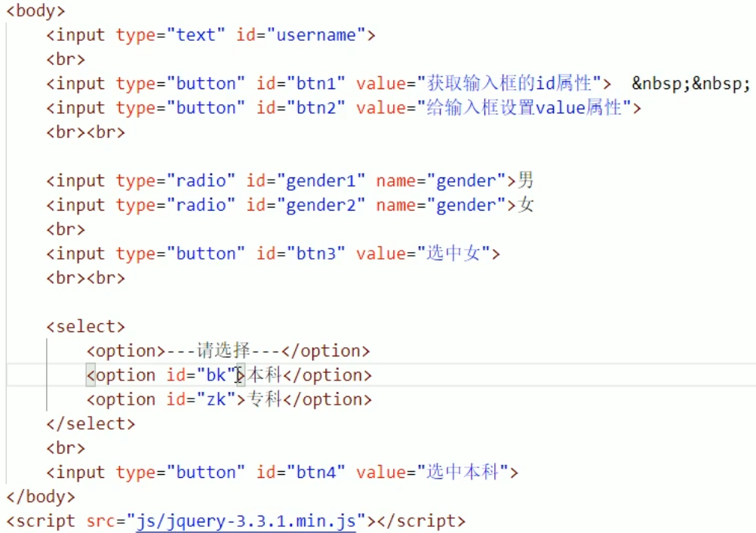Click the id value "username"

316,35
